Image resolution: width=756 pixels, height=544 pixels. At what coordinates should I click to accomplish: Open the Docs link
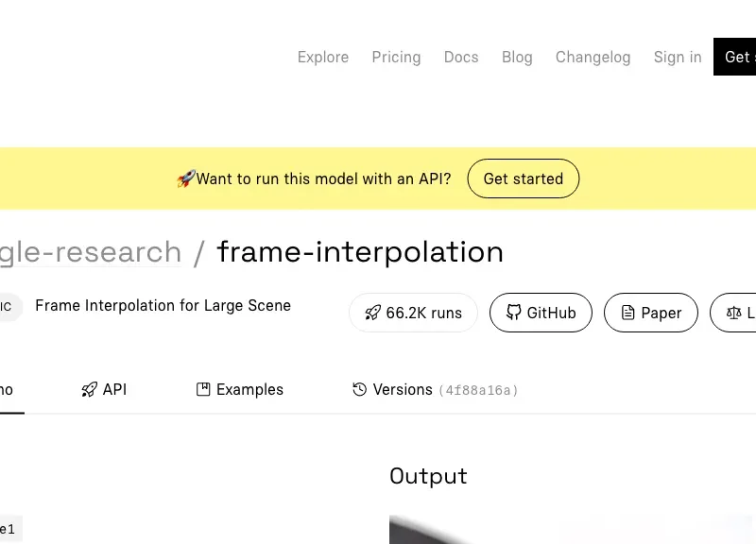point(461,57)
